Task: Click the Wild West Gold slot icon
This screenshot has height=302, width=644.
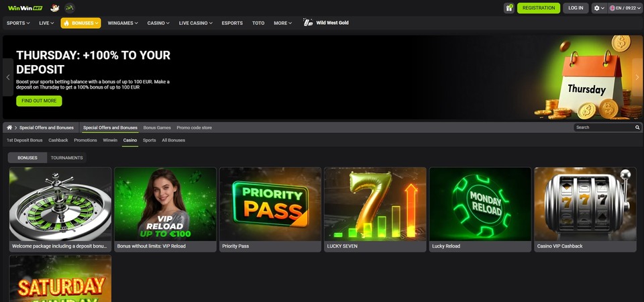Action: (308, 23)
